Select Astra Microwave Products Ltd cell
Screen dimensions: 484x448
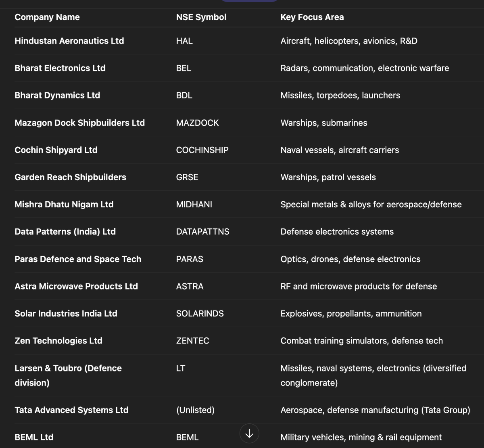[x=76, y=286]
